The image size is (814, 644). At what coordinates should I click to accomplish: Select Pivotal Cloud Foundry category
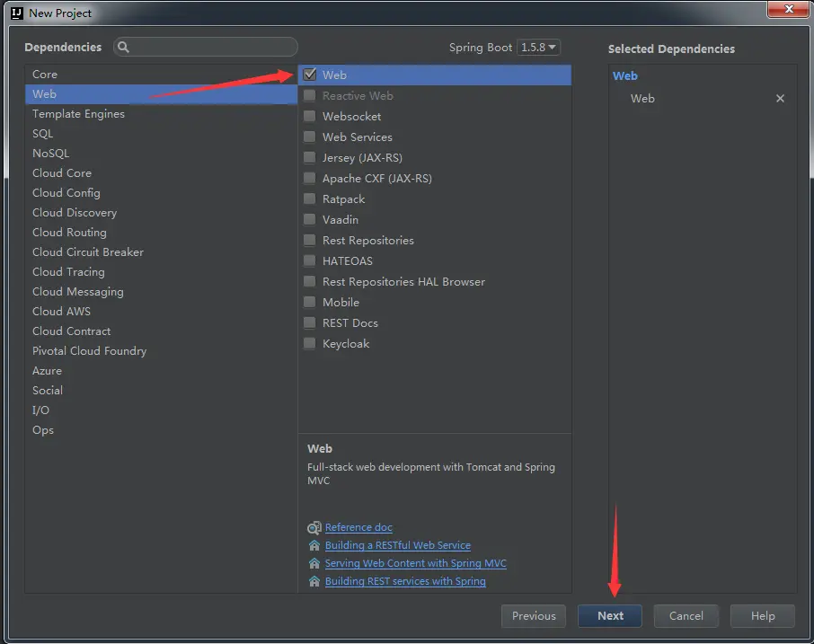(161, 351)
